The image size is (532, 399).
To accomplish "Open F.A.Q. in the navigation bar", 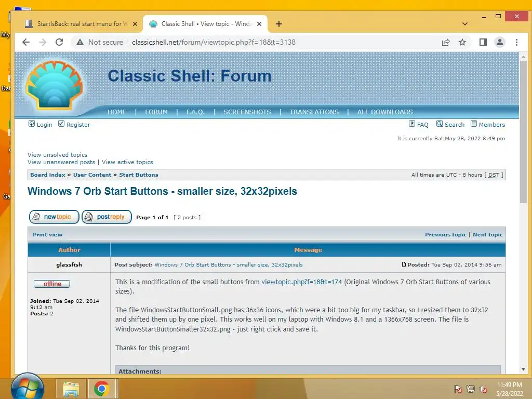I will click(195, 112).
